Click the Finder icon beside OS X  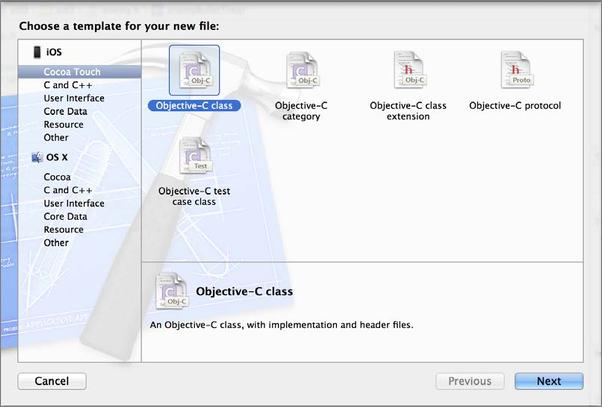[37, 157]
